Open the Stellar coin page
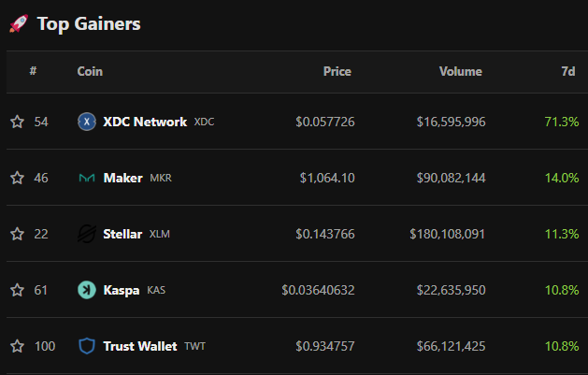 pyautogui.click(x=122, y=234)
